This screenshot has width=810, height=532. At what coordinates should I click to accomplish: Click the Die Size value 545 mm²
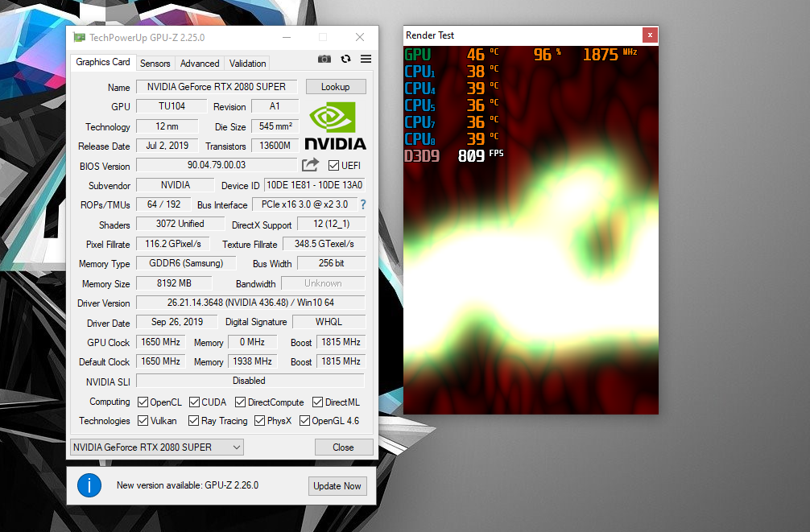[x=275, y=126]
